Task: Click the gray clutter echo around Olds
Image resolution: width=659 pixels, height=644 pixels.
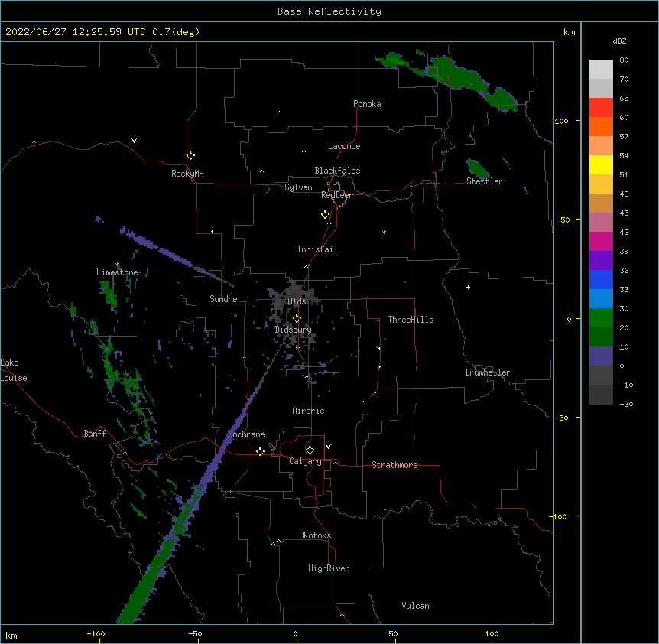Action: (x=292, y=298)
